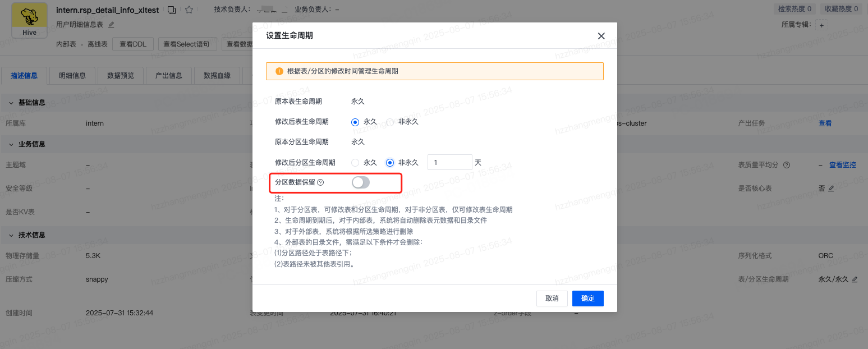Collapse the 业务信息 section

11,144
